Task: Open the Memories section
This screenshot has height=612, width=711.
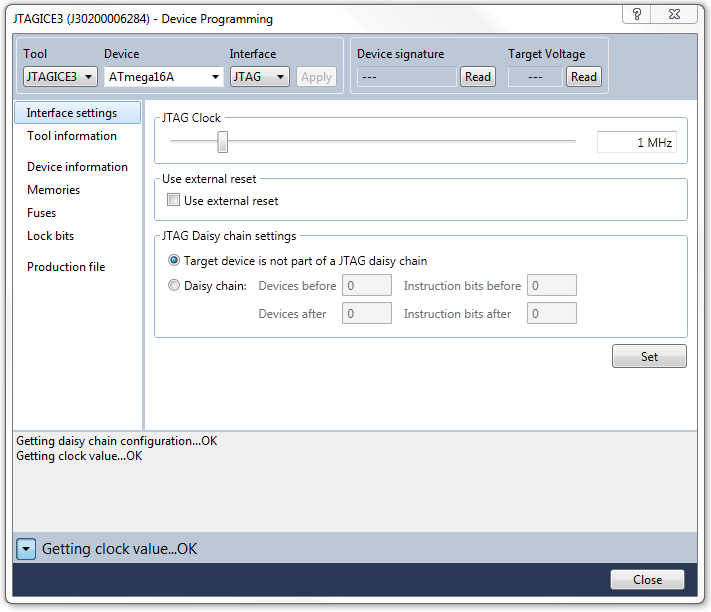Action: pyautogui.click(x=53, y=190)
